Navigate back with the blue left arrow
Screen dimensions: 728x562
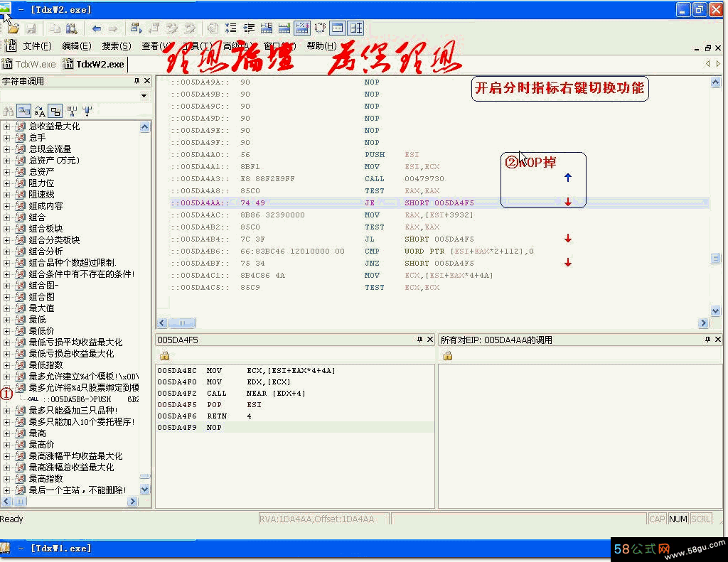coord(96,28)
